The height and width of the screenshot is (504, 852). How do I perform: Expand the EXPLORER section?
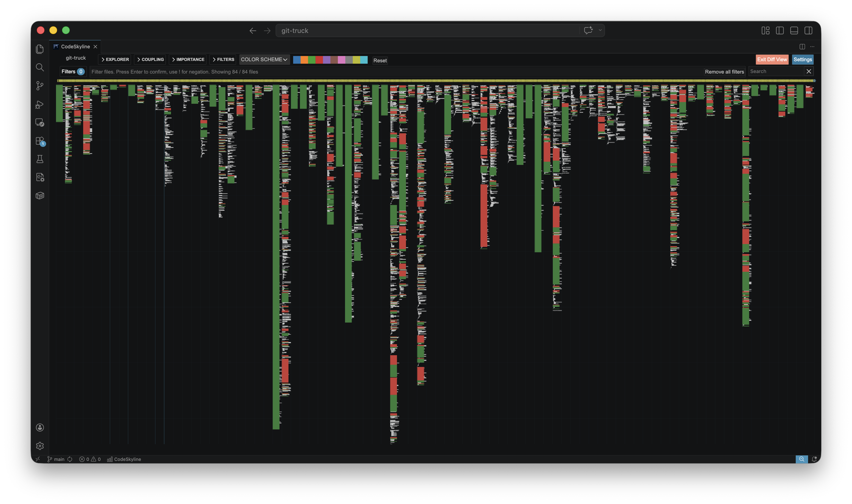pyautogui.click(x=115, y=60)
